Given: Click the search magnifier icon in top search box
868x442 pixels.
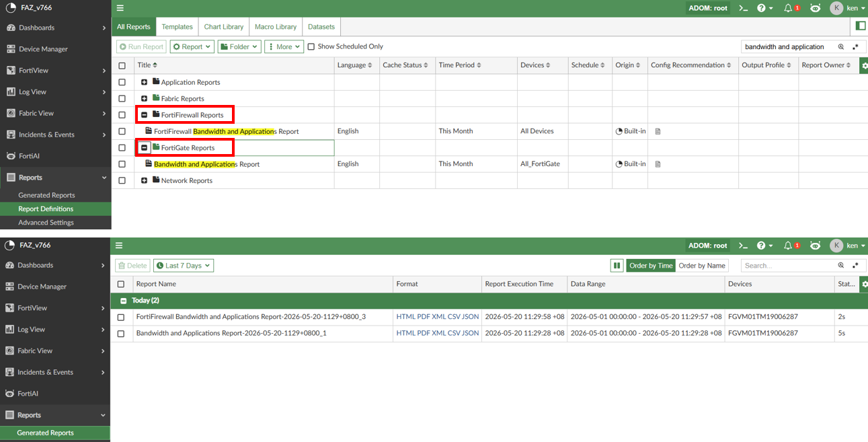Looking at the screenshot, I should pos(840,47).
